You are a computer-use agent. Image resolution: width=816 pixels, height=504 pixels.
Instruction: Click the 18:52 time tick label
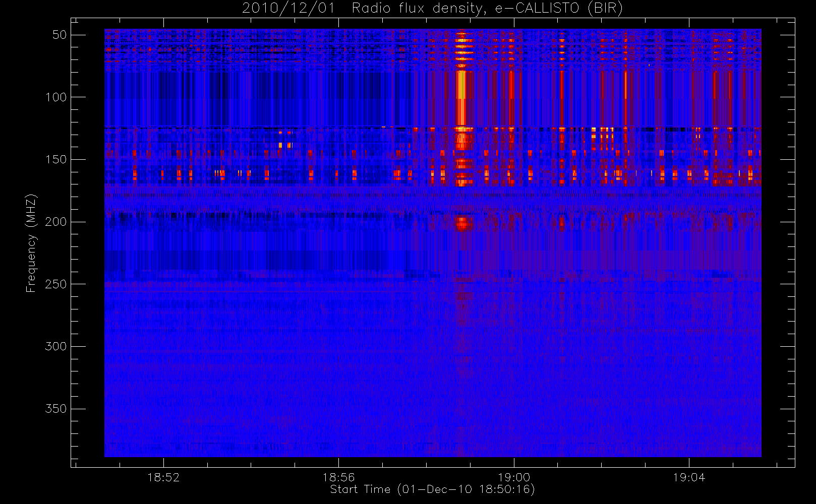click(x=163, y=477)
